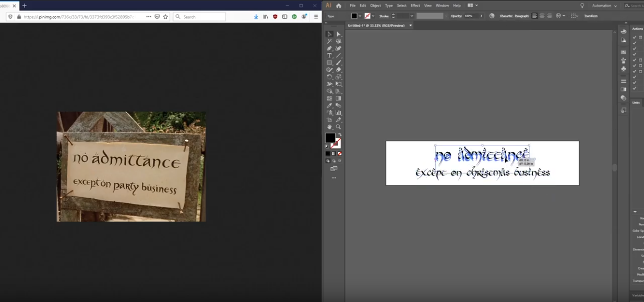Select the Untitled-1 document tab
Image resolution: width=644 pixels, height=302 pixels.
point(376,25)
